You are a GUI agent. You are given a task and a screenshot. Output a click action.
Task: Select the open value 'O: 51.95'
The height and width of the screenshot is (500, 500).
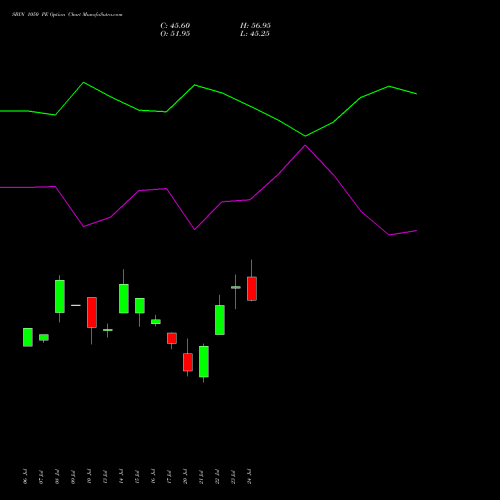pyautogui.click(x=175, y=34)
